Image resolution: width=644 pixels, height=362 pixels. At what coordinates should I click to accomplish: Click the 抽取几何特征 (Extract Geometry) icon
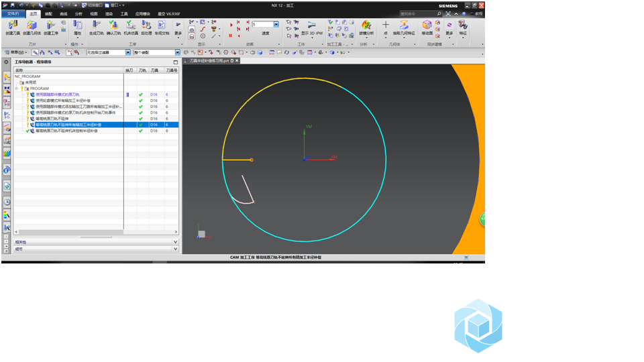tap(404, 28)
